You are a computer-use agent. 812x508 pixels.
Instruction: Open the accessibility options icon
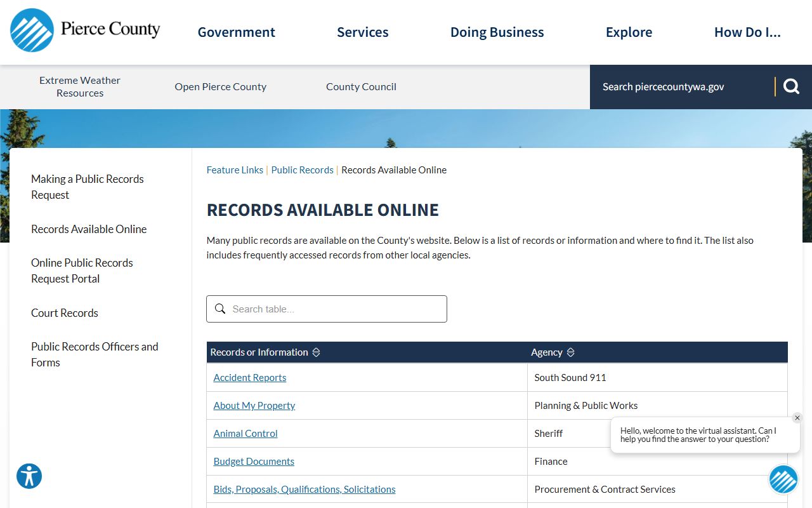point(29,476)
